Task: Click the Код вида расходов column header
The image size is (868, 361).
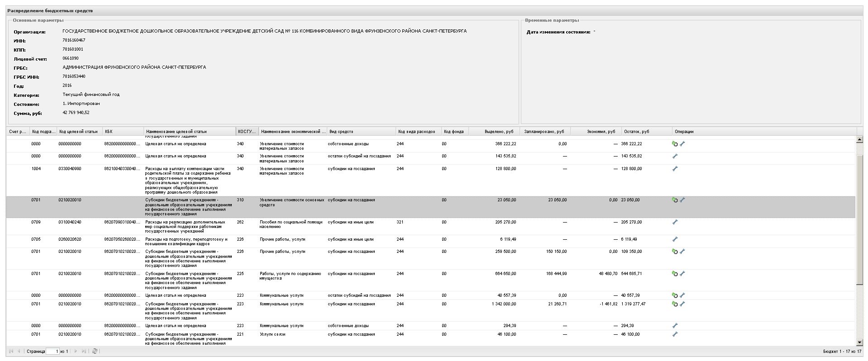Action: [x=419, y=132]
